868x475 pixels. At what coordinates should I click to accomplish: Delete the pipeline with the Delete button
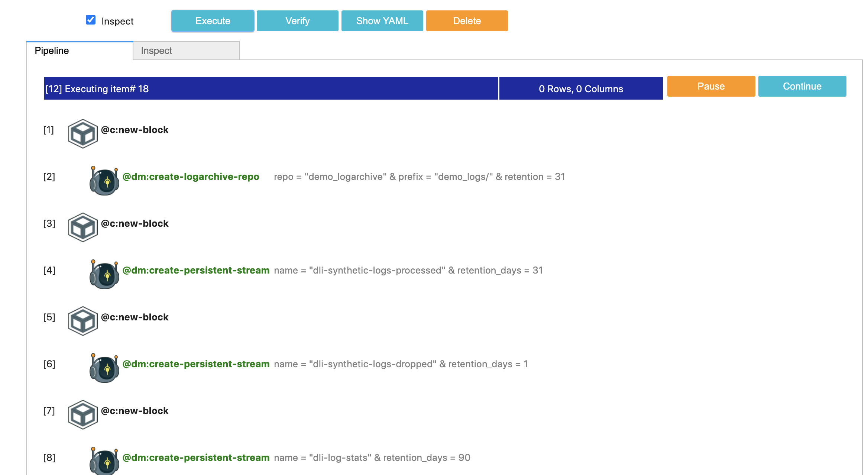pyautogui.click(x=467, y=21)
